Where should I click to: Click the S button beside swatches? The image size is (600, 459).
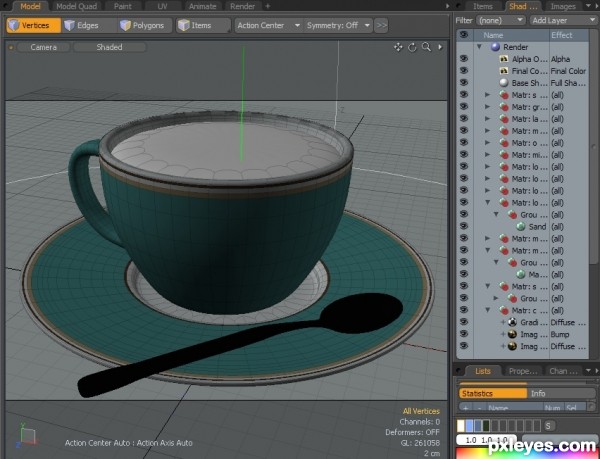548,425
